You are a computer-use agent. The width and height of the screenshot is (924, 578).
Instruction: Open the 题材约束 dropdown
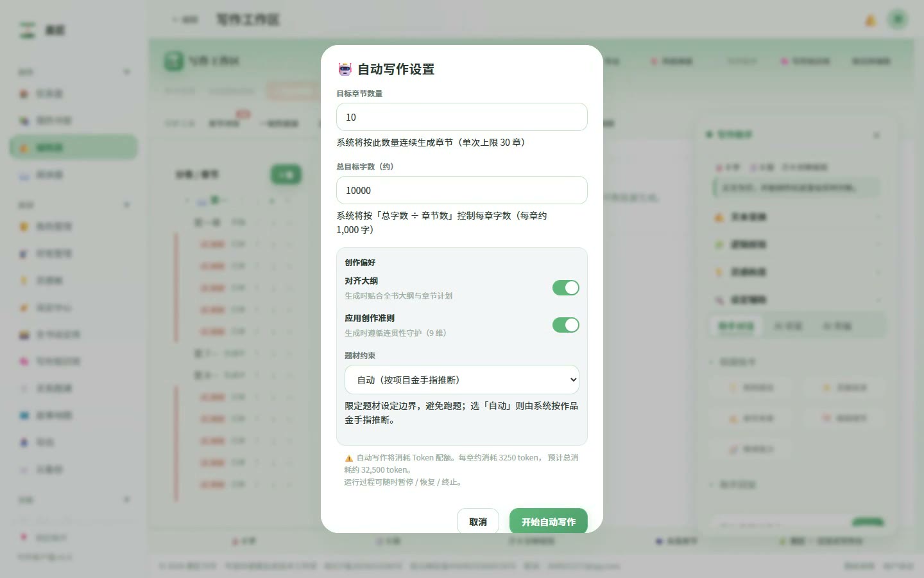[461, 380]
